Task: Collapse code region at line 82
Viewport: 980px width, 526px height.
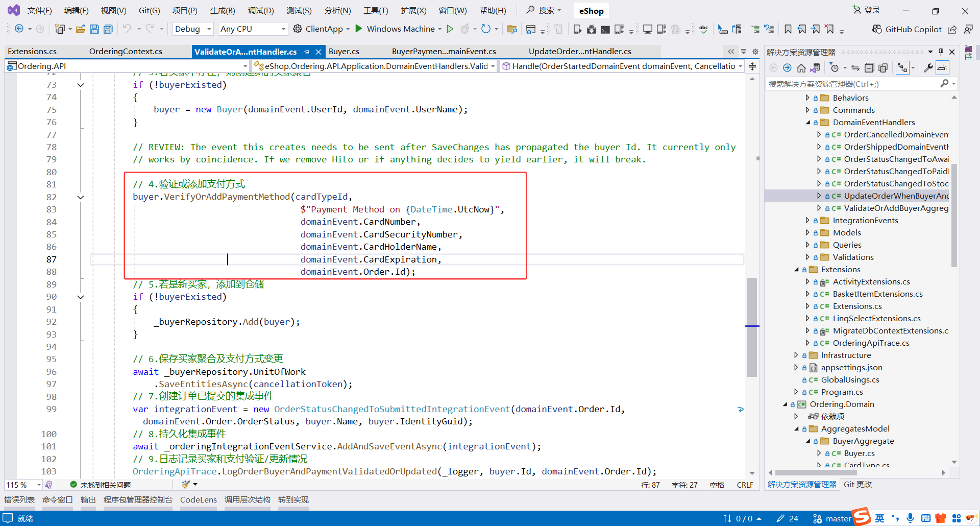Action: (81, 197)
